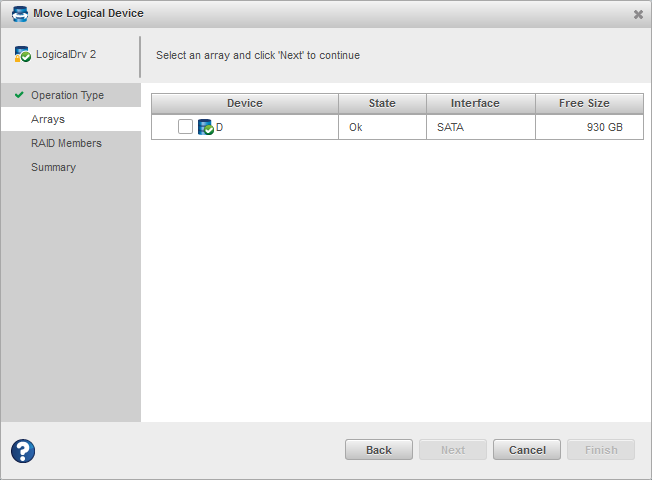Click the Interface column header
The height and width of the screenshot is (480, 652).
475,103
